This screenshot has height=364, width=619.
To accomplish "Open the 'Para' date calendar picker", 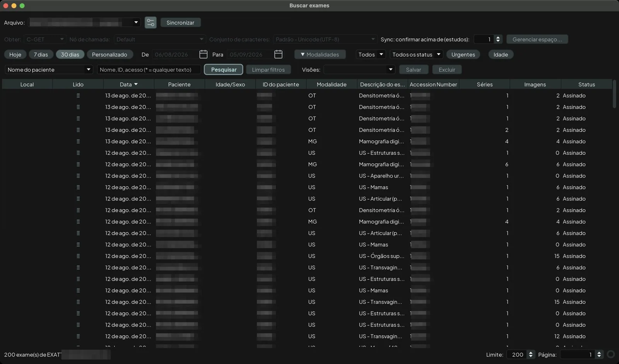I will tap(278, 55).
